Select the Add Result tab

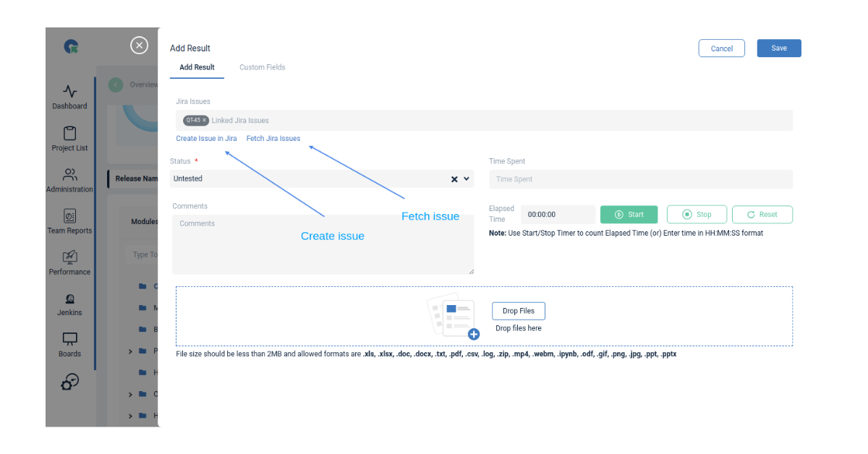pyautogui.click(x=197, y=67)
